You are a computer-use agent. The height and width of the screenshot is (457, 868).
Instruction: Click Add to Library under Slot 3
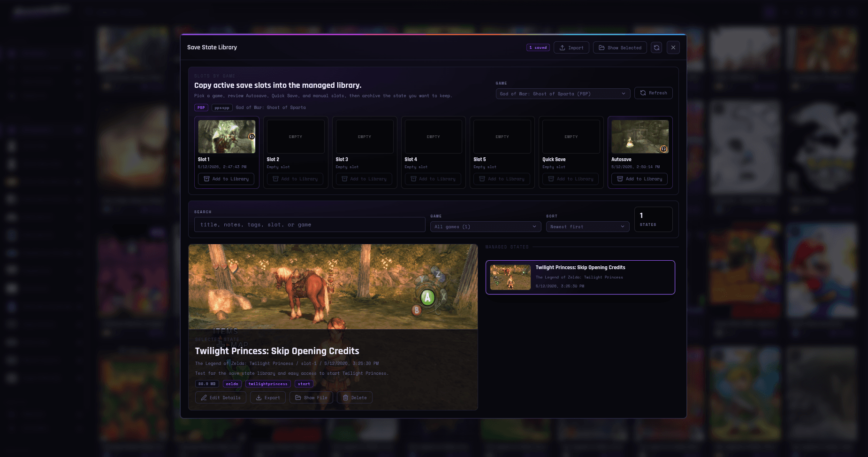(364, 179)
